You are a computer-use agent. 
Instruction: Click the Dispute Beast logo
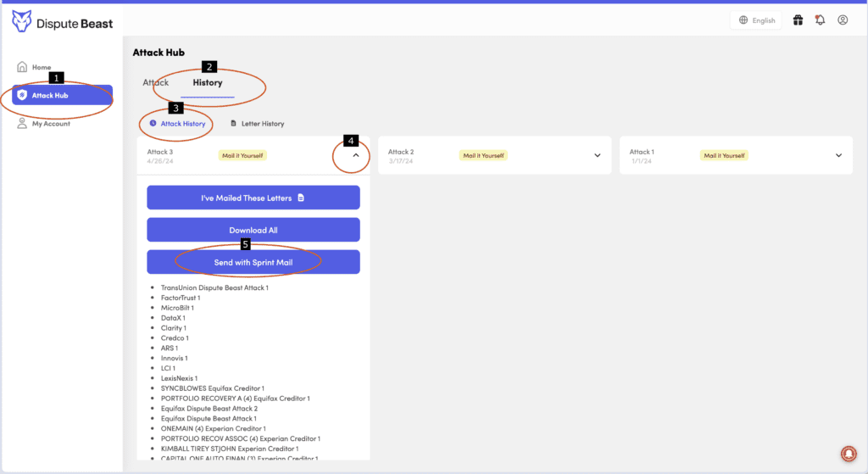(23, 22)
